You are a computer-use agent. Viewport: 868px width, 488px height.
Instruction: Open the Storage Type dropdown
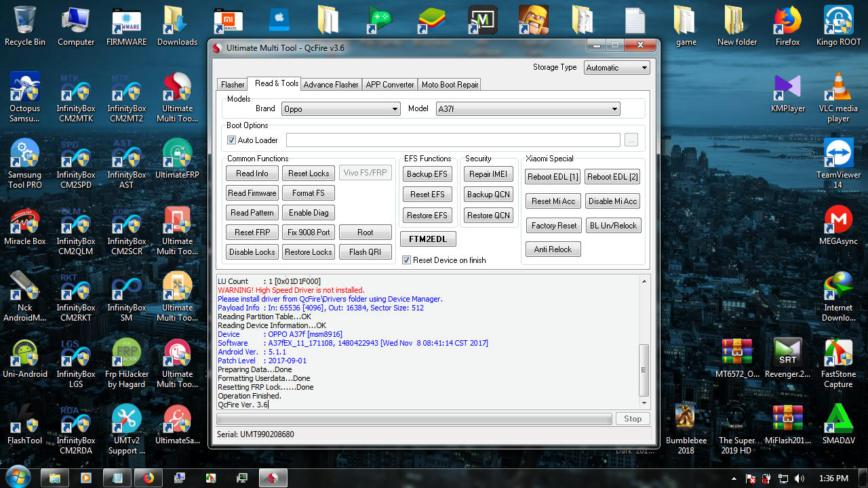(x=616, y=68)
